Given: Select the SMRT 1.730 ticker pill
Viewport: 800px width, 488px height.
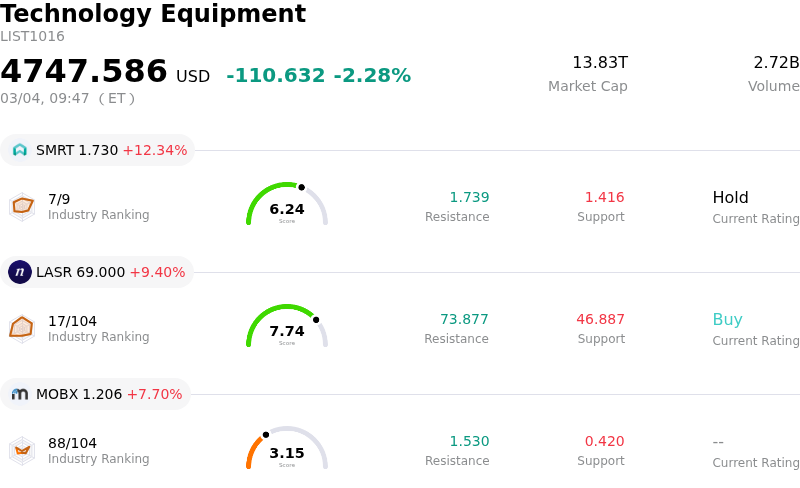Looking at the screenshot, I should pos(98,150).
